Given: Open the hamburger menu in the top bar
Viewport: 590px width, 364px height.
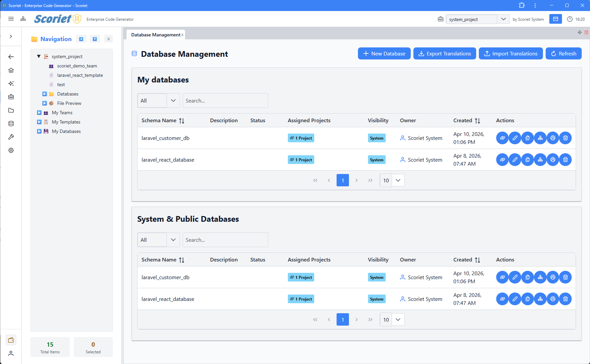Looking at the screenshot, I should click(x=11, y=19).
